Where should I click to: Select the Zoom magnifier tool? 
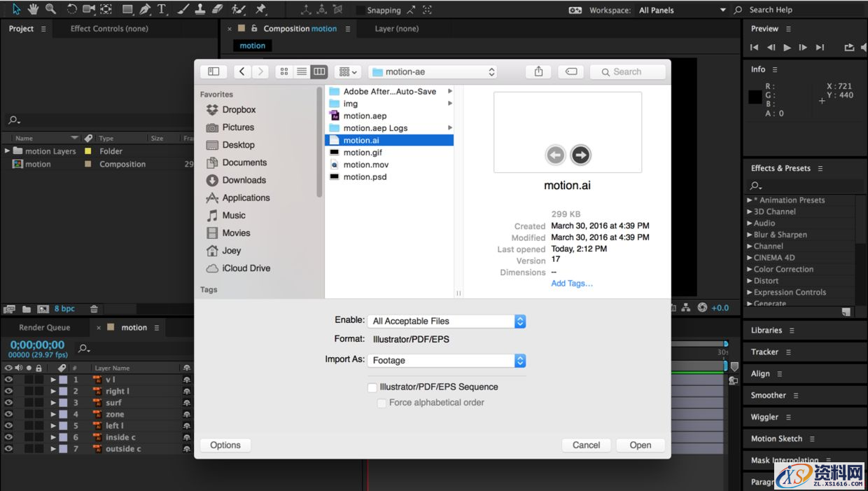coord(50,9)
